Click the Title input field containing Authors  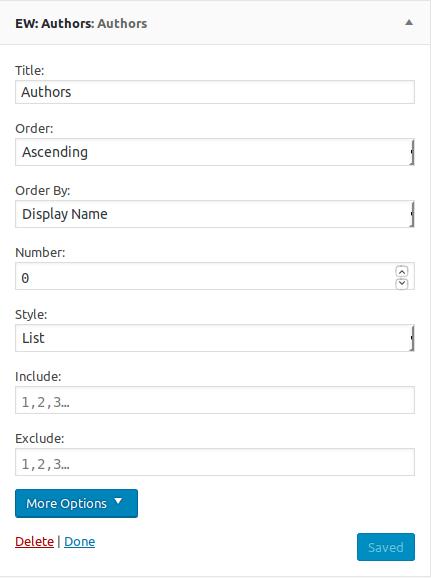[215, 92]
